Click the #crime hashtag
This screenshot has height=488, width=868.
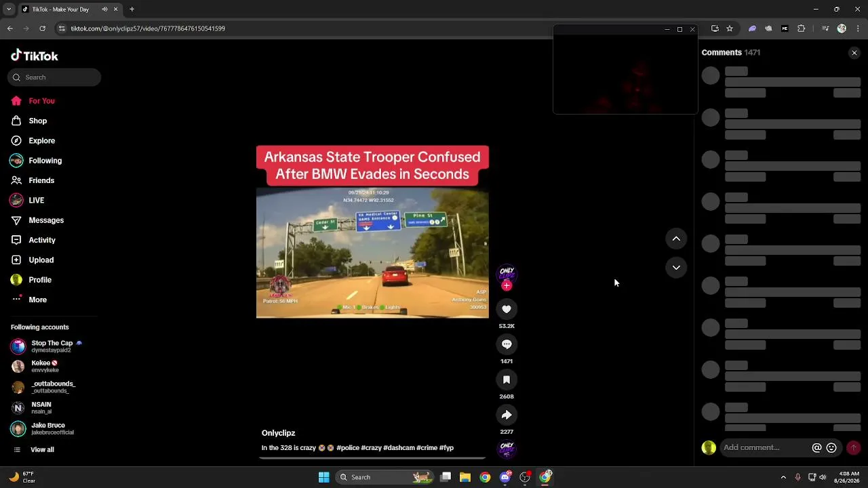tap(427, 448)
